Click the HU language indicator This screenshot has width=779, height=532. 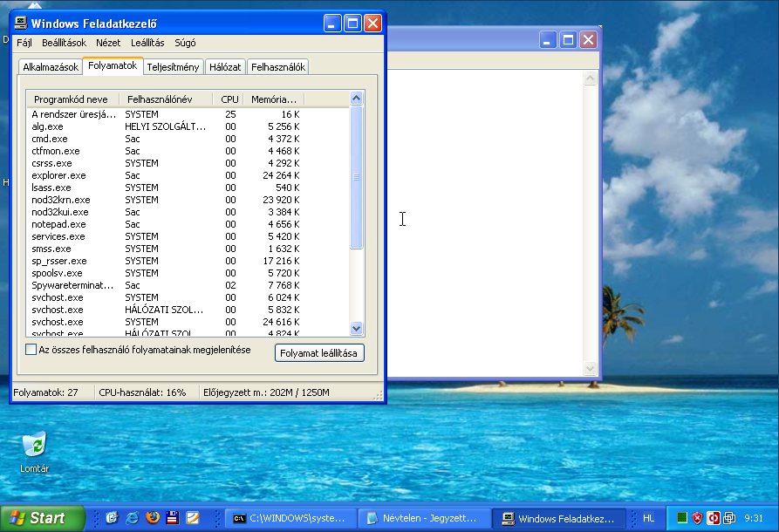point(648,518)
